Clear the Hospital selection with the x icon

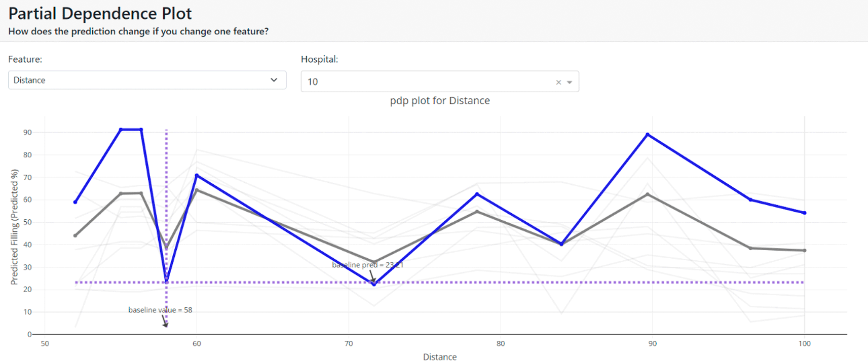coord(558,82)
